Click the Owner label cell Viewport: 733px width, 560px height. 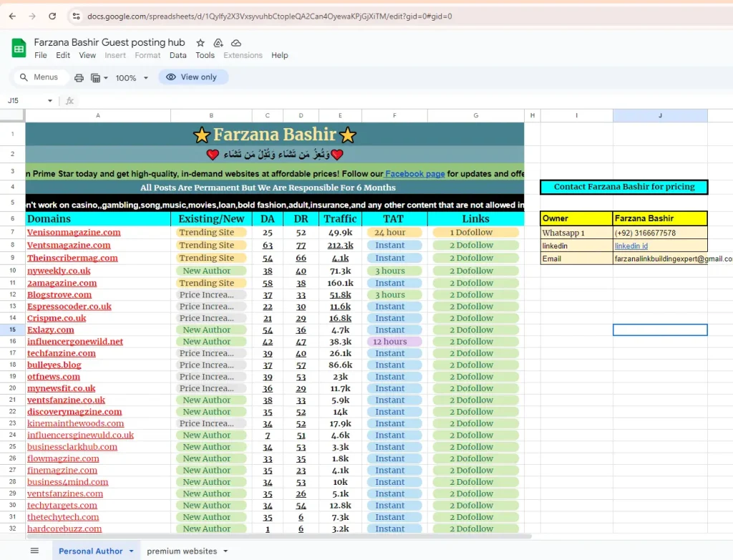click(x=576, y=218)
